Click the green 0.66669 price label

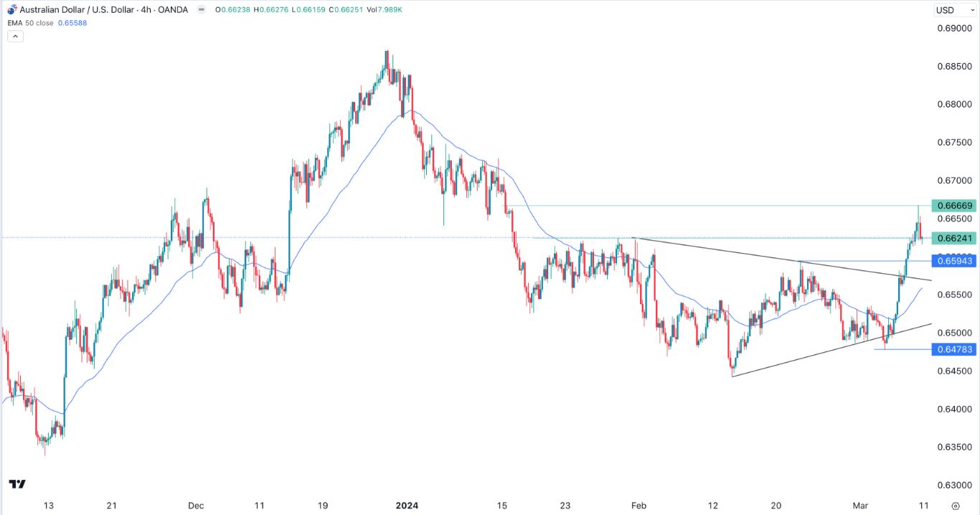(954, 206)
